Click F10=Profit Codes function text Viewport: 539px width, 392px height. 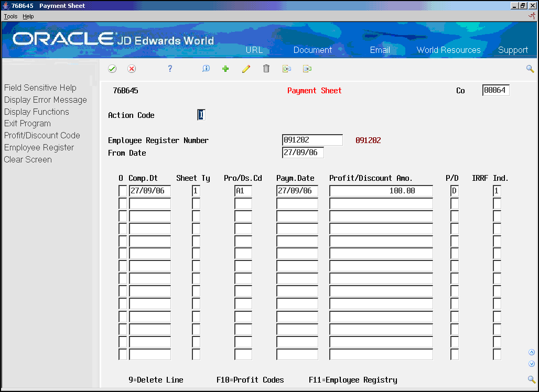[x=250, y=380]
